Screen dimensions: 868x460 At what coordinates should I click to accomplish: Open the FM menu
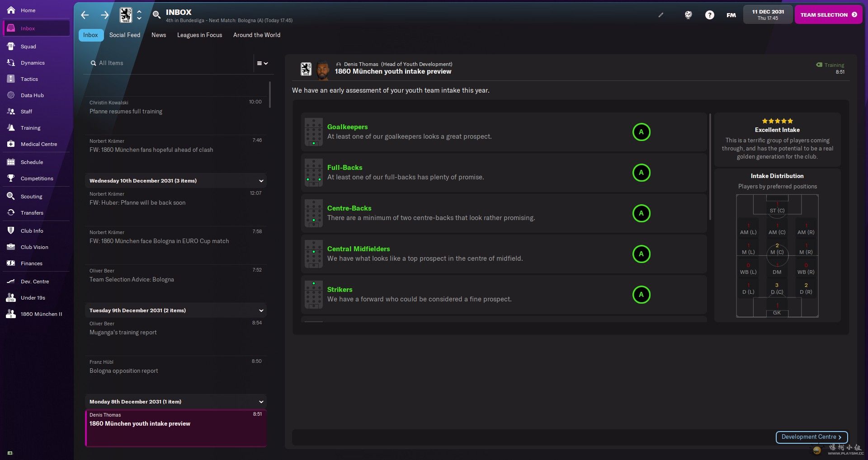tap(731, 15)
